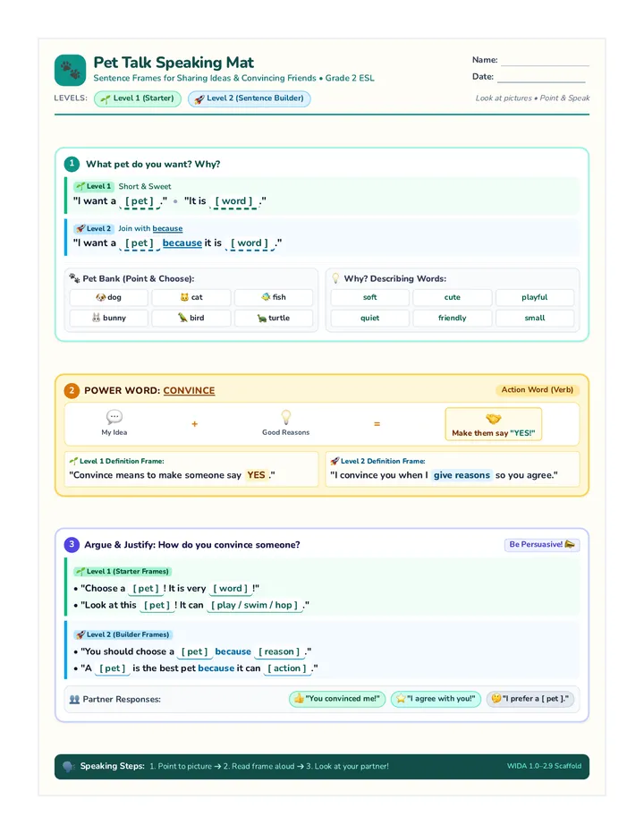Click the megaphone icon in Be Persuasive tag

[570, 544]
